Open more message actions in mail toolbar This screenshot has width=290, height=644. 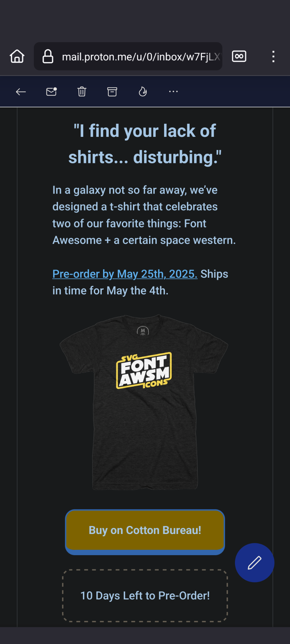click(x=173, y=92)
